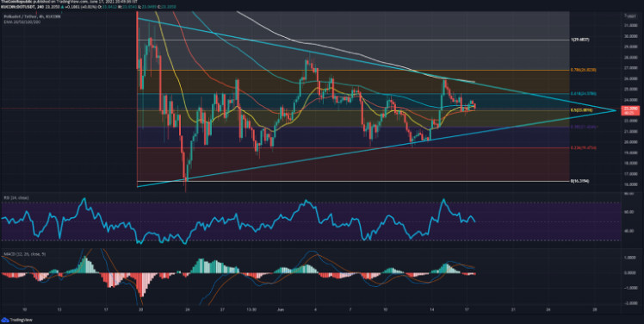Screen dimensions: 644x324
Task: Select the 0.5 Fibonacci level label
Action: coord(581,110)
